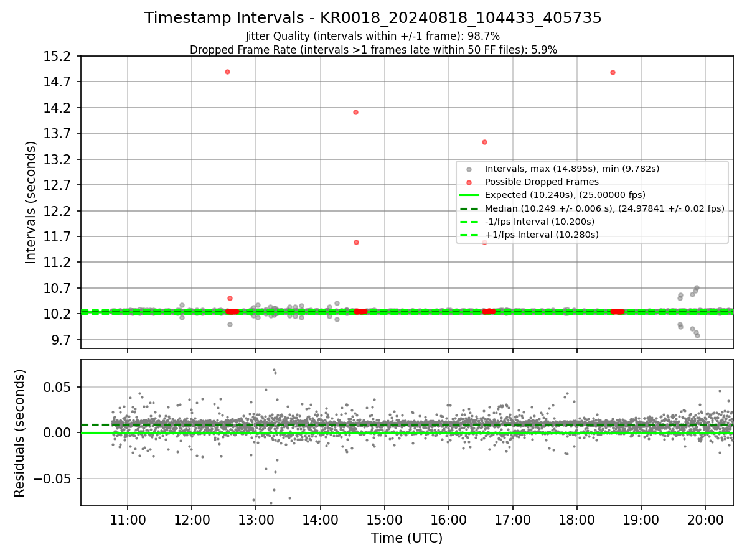
Task: Click the legend entry starting 'Median (10.249 +/- 0.006 s)'
Action: click(604, 208)
